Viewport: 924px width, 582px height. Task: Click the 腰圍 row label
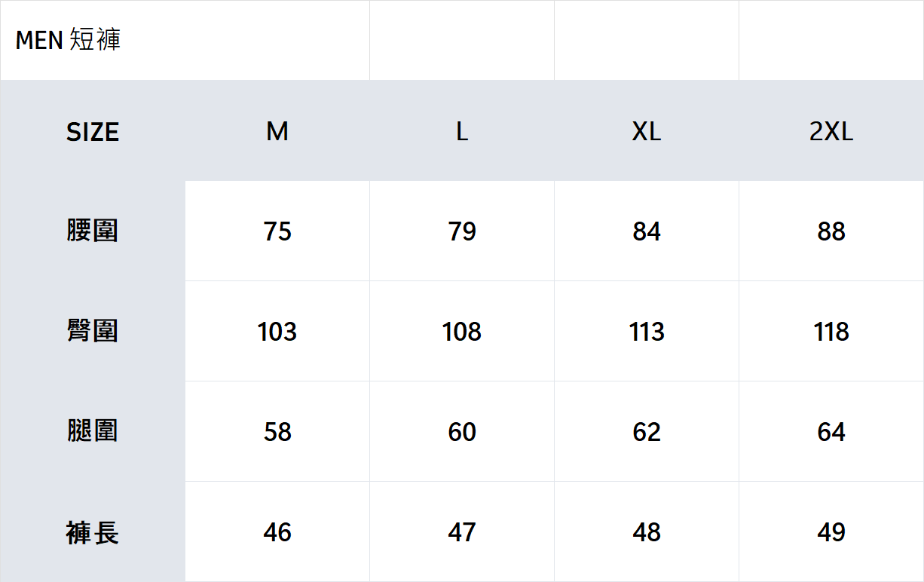coord(93,231)
